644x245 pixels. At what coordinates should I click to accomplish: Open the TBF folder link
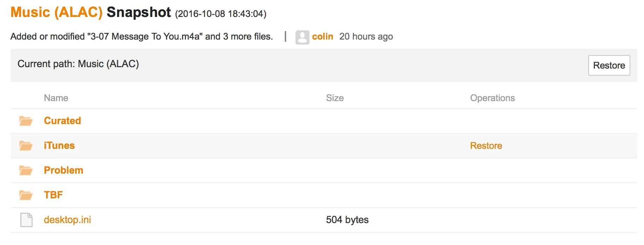(53, 195)
